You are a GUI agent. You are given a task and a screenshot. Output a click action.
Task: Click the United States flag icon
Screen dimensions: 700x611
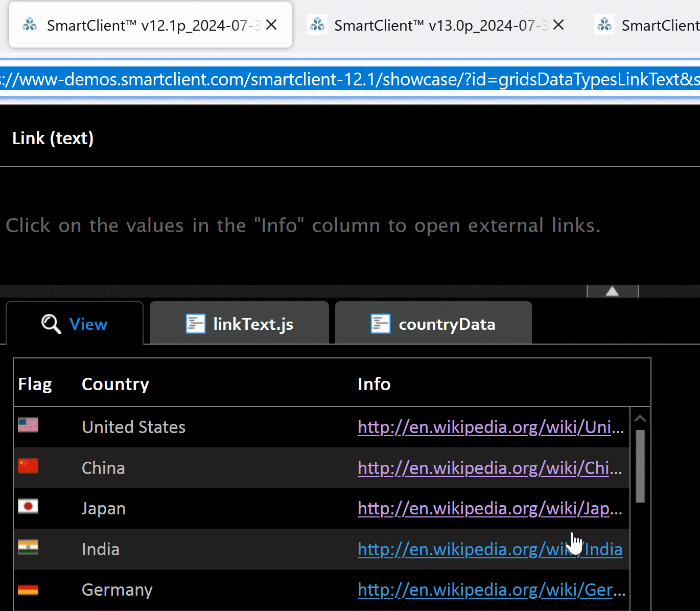pos(28,425)
